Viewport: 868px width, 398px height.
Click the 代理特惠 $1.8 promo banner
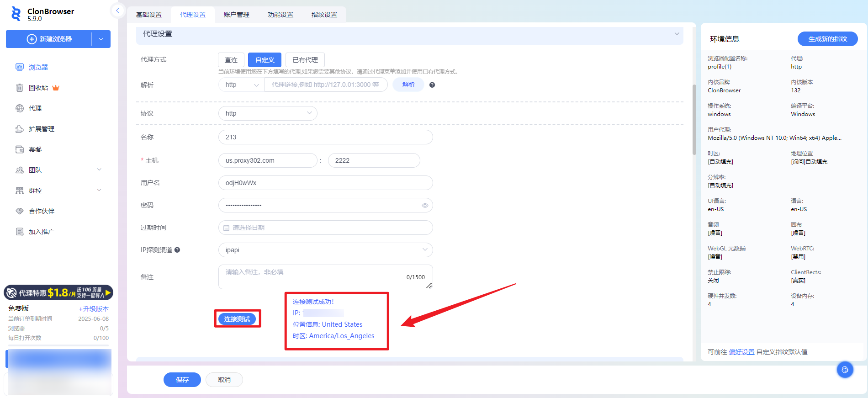pyautogui.click(x=58, y=292)
